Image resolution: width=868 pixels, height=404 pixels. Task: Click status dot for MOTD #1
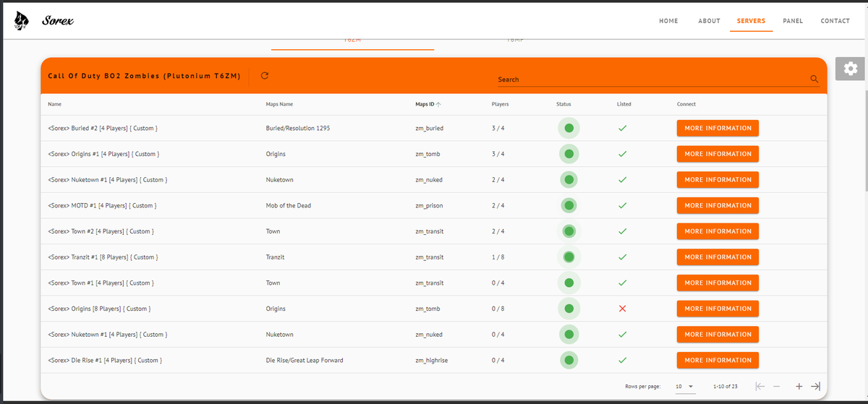click(569, 205)
